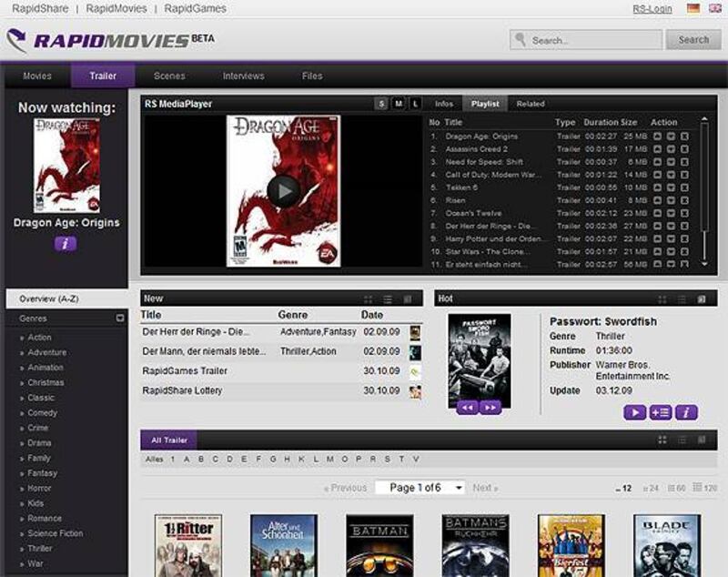The image size is (728, 577).
Task: Remove Dragon Age: Origins from the playlist
Action: click(684, 137)
